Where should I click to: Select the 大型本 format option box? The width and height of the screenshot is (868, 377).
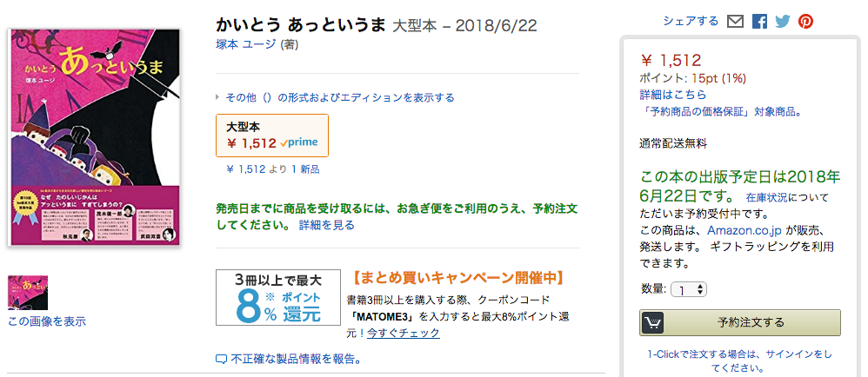(272, 136)
